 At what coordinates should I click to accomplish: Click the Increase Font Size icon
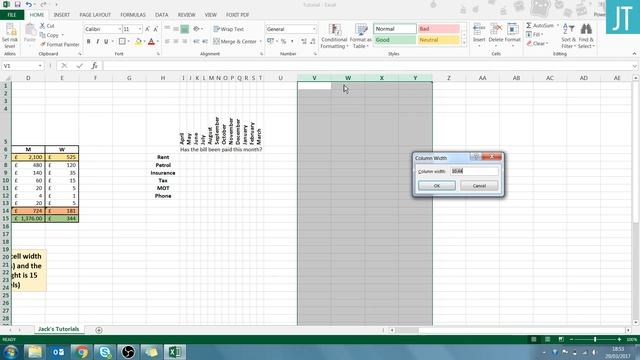coord(147,29)
